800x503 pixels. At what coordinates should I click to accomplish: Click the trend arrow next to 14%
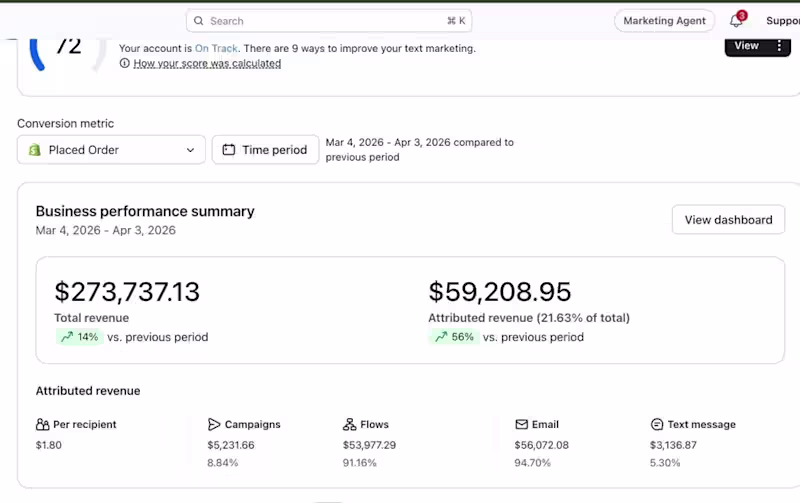pos(67,337)
